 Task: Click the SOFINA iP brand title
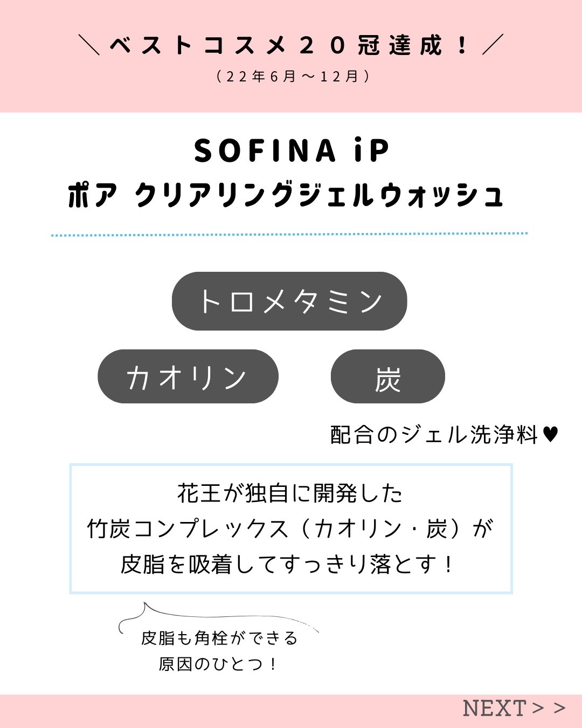291,150
